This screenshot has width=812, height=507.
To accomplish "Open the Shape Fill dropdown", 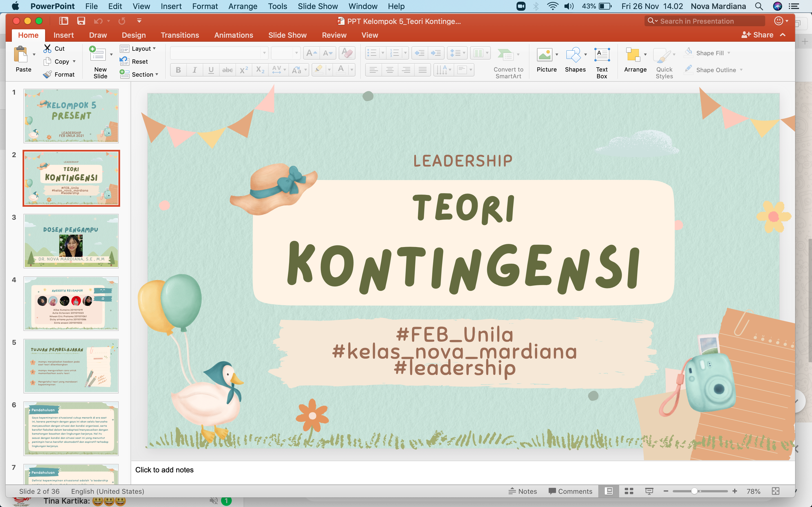I will tap(708, 53).
